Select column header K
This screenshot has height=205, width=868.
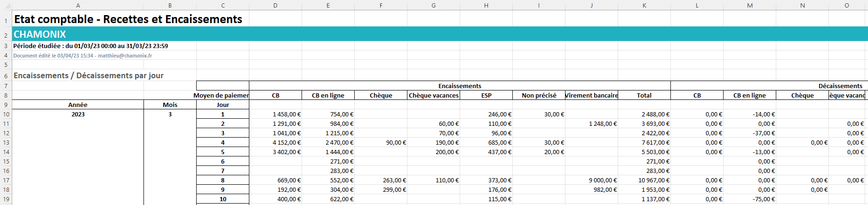[x=644, y=5]
